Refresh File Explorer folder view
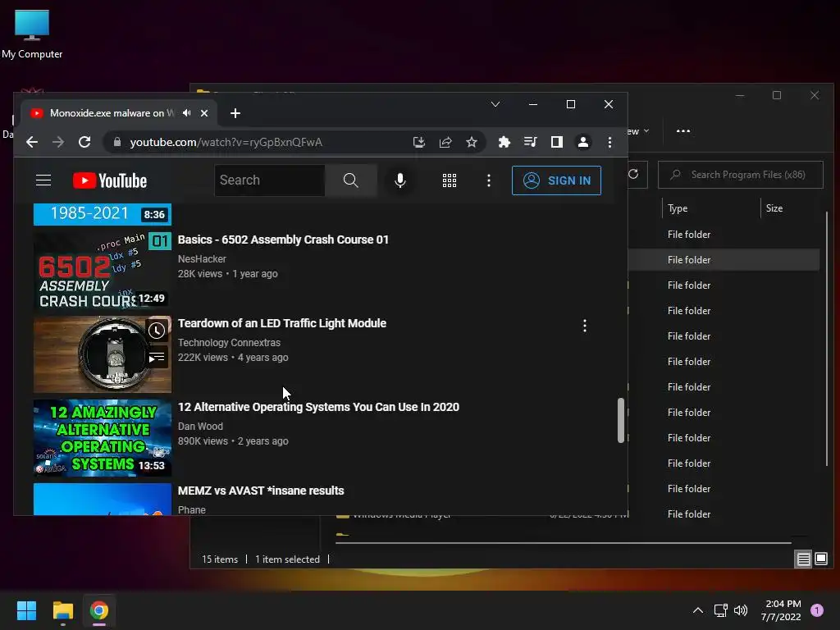Screen dimensions: 840x630 coord(633,174)
